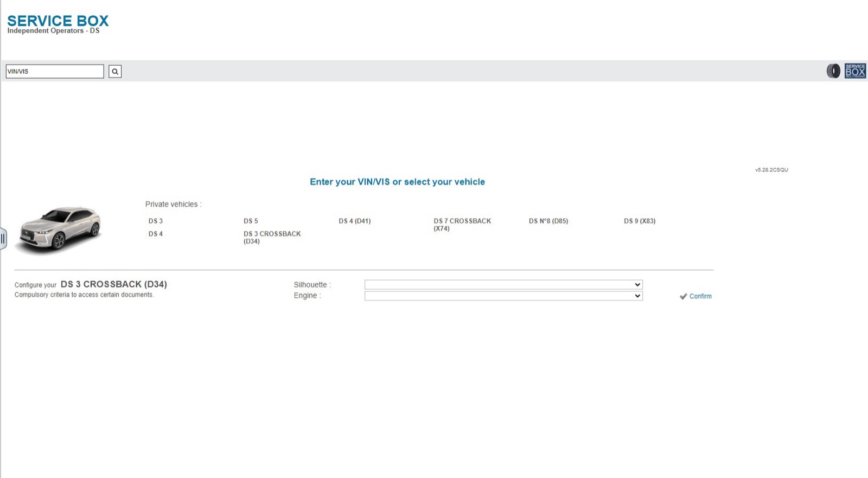Focus the VIN/VIS input field
Screen dimensions: 868x478
tap(55, 71)
